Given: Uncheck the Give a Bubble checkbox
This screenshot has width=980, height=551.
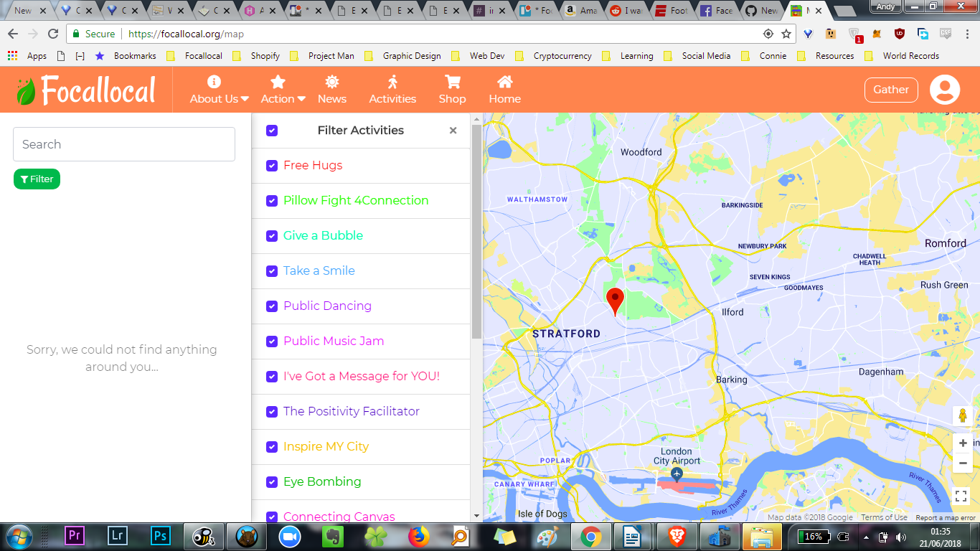Looking at the screenshot, I should (272, 236).
